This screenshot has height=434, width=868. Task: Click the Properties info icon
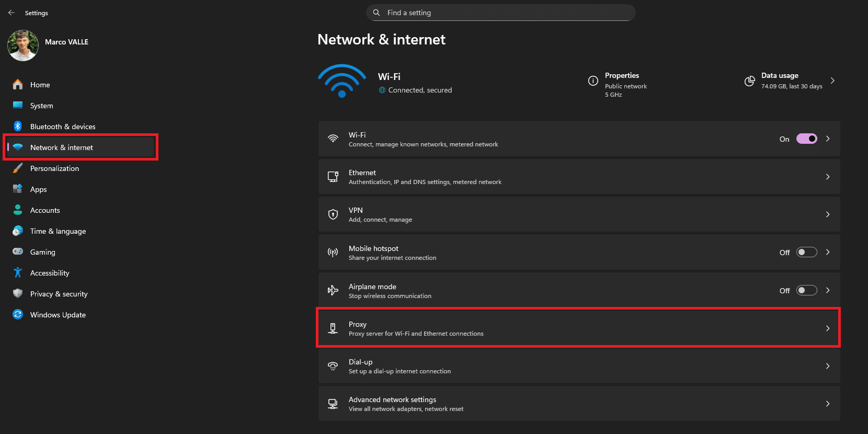tap(593, 81)
